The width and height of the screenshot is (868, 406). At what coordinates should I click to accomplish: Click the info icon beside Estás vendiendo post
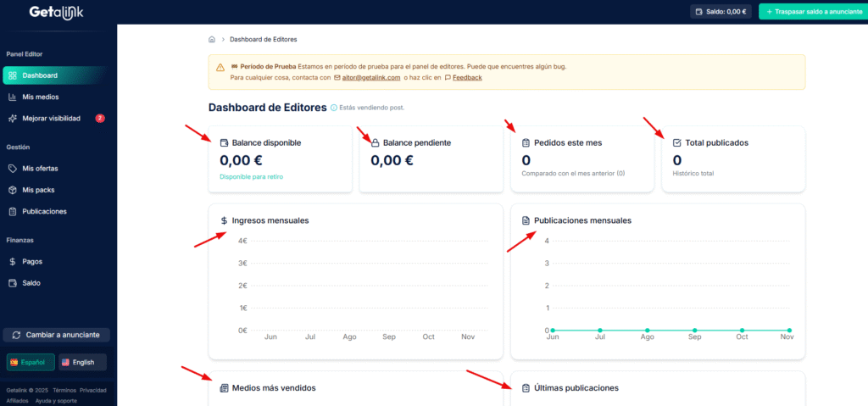coord(333,108)
